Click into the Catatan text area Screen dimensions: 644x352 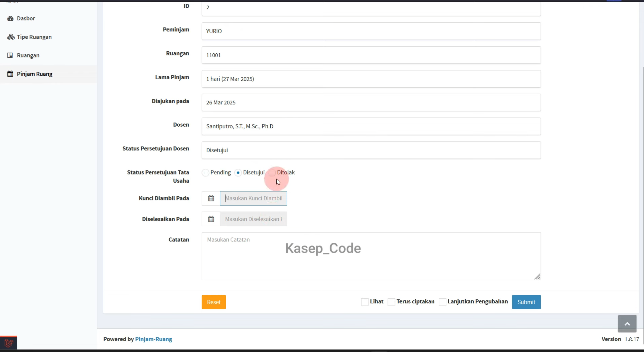(371, 256)
